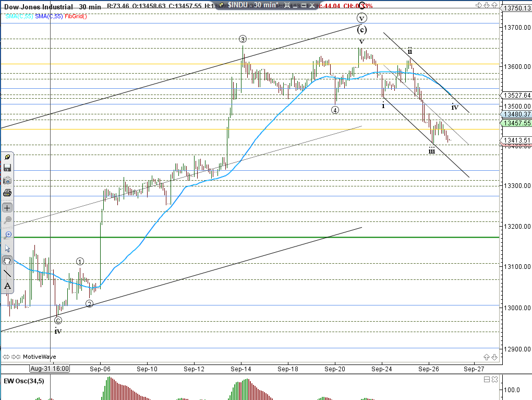The width and height of the screenshot is (532, 400).
Task: Click the zoom out magnifier tool
Action: (7, 220)
